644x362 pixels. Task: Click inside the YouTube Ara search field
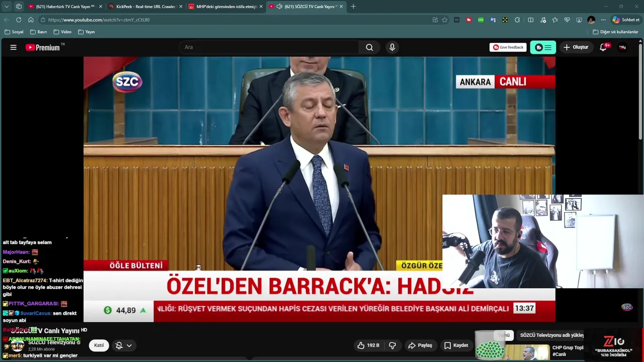point(269,47)
